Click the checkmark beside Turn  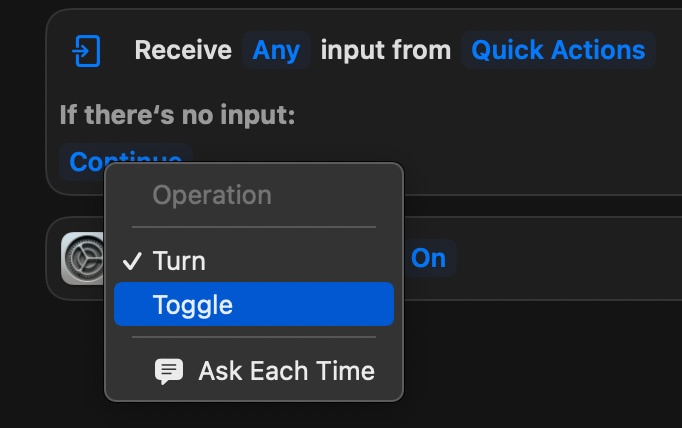point(132,261)
